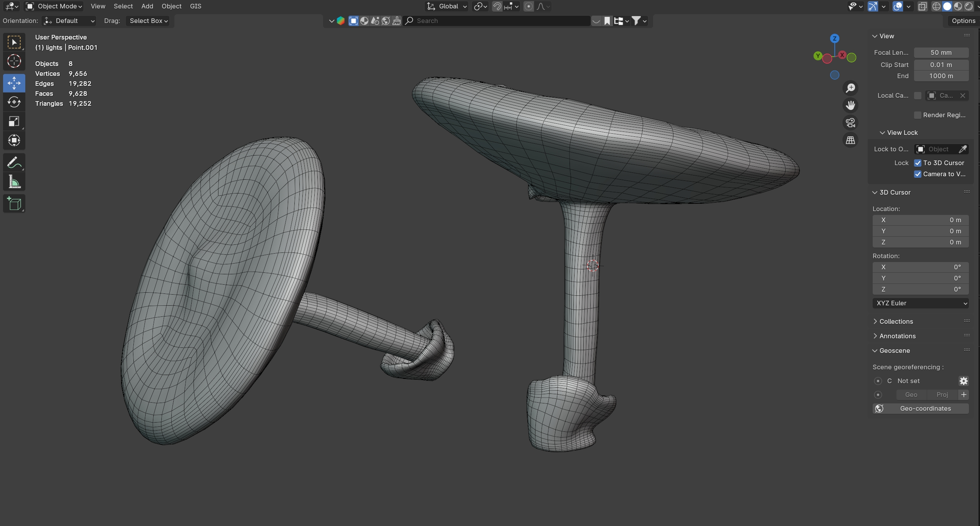This screenshot has width=980, height=526.
Task: Select the Measure tool
Action: (x=14, y=182)
